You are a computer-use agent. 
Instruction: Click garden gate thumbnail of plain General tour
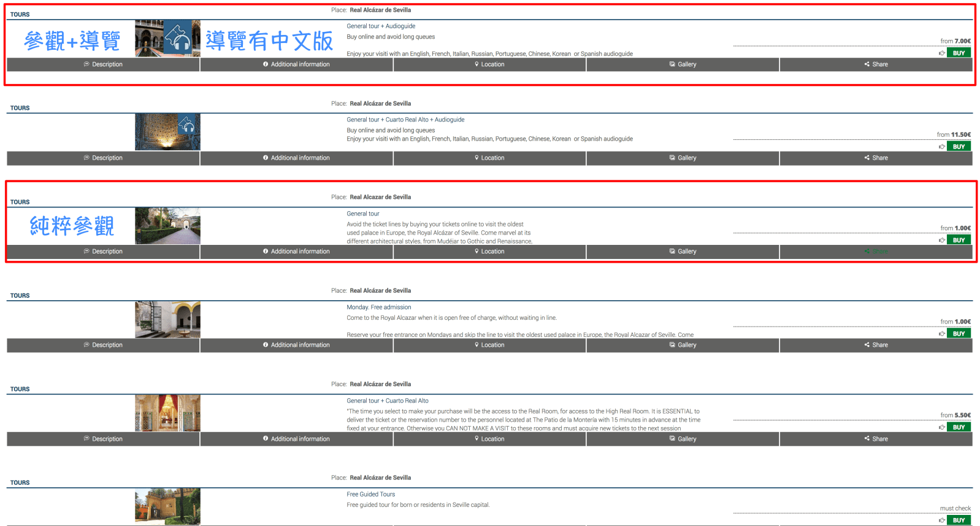(167, 226)
